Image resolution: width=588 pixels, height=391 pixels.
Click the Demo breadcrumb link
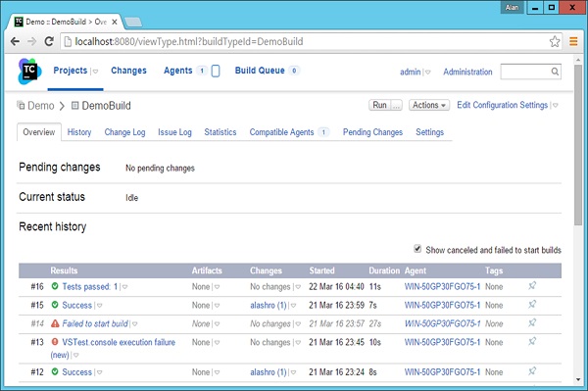(41, 106)
